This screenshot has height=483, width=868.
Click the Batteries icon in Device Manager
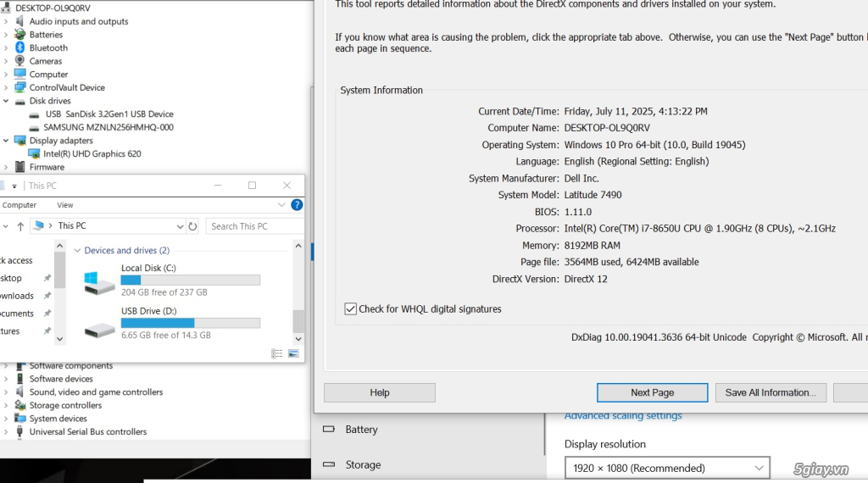tap(20, 34)
